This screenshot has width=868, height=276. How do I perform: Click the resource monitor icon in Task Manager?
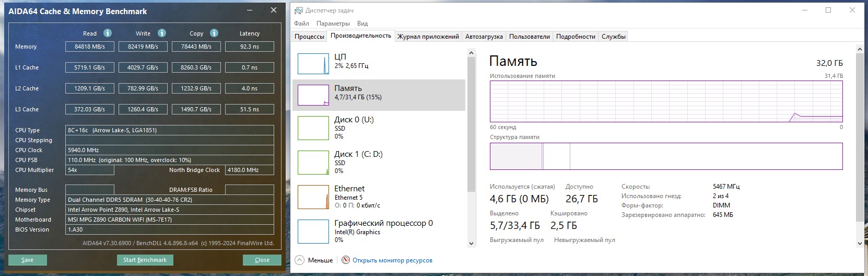pos(346,260)
